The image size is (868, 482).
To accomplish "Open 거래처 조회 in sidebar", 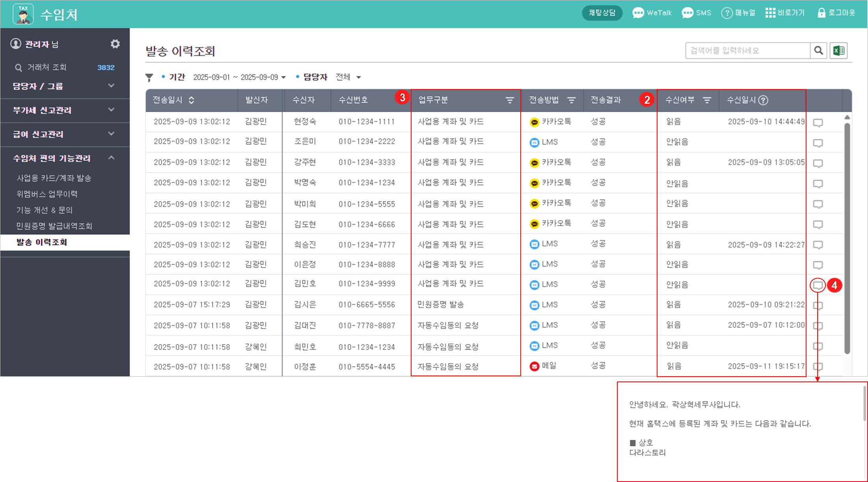I will click(47, 67).
